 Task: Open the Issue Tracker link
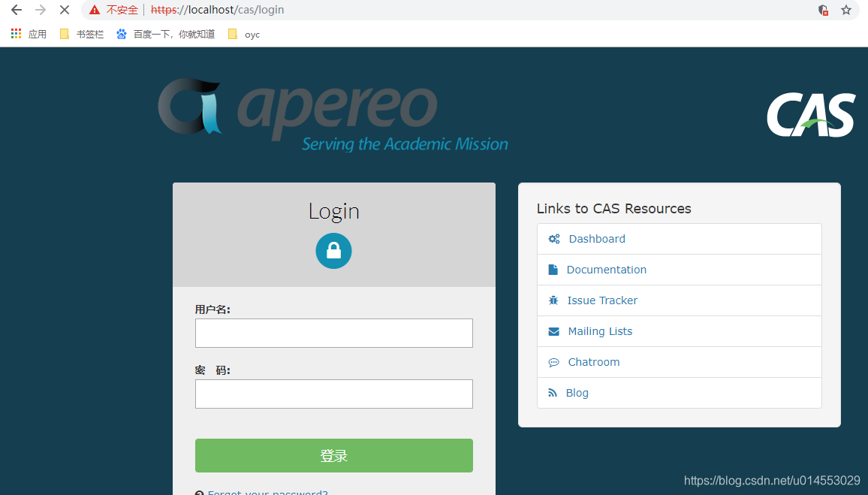pyautogui.click(x=602, y=300)
